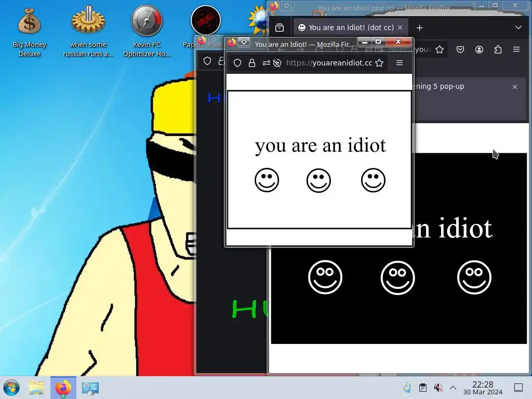Screen dimensions: 532x399
Task: Open the permissions settings icon in front popup URL bar
Action: (267, 63)
